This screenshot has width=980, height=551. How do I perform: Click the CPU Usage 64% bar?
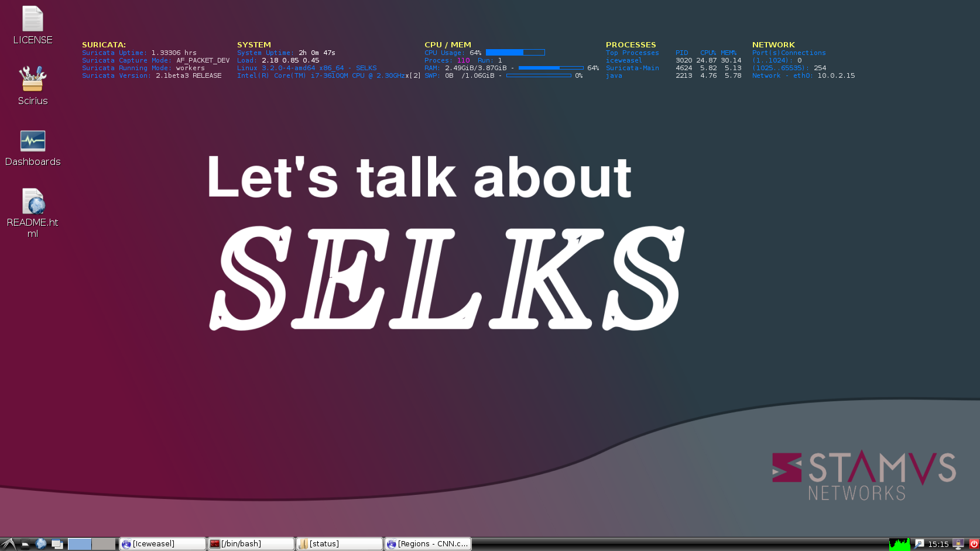tap(515, 53)
